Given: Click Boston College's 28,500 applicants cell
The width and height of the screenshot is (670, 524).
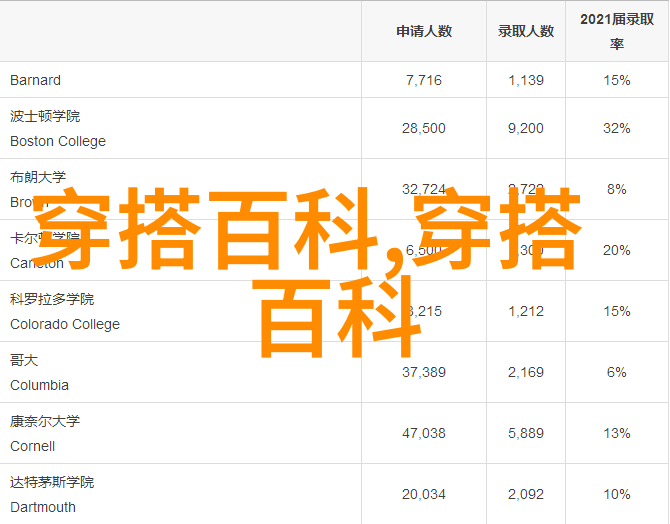Looking at the screenshot, I should tap(423, 128).
